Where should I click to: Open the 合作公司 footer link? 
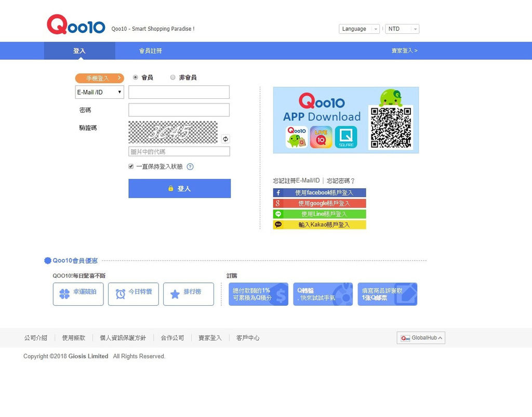tap(172, 338)
